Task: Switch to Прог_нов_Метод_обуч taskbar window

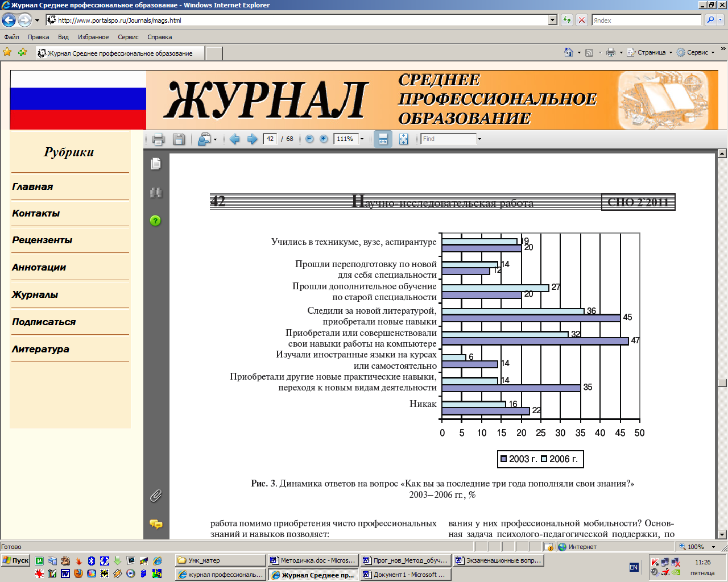Action: (x=406, y=560)
